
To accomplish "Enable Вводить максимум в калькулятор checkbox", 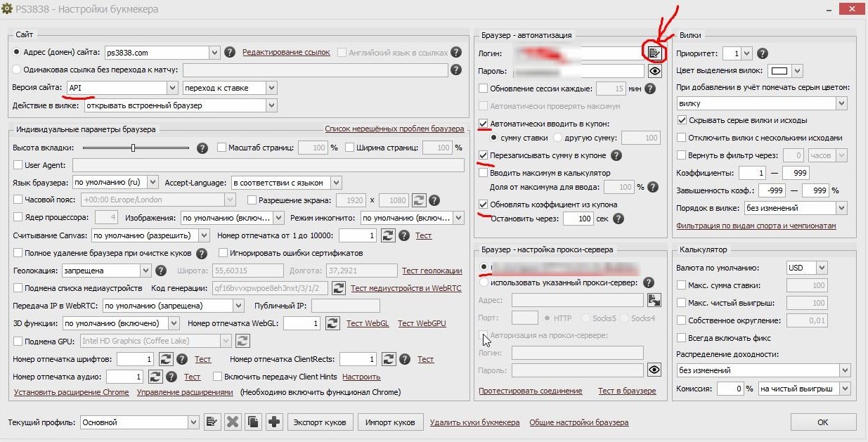I will click(x=483, y=173).
